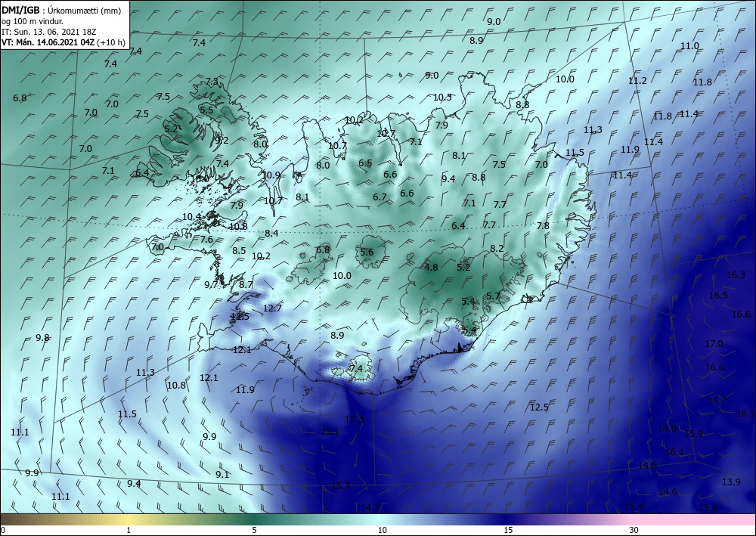Click the '(+10 h)' forecast offset text

[x=111, y=42]
